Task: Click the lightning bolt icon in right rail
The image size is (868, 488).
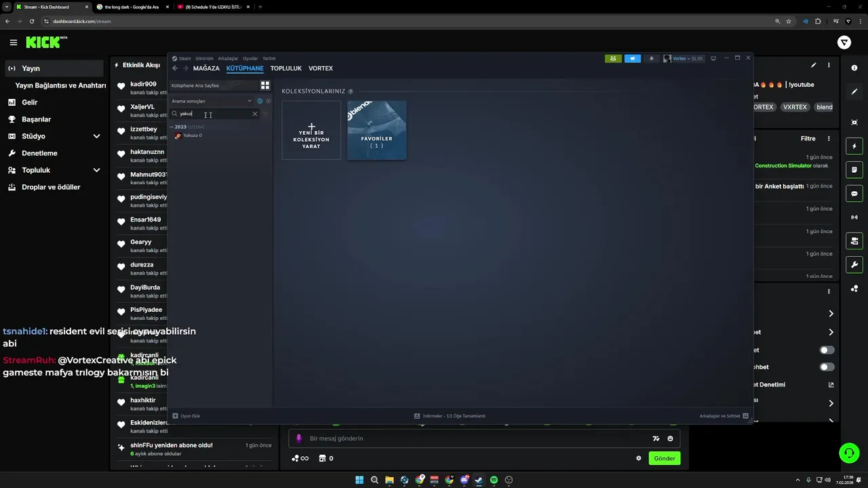Action: 854,146
